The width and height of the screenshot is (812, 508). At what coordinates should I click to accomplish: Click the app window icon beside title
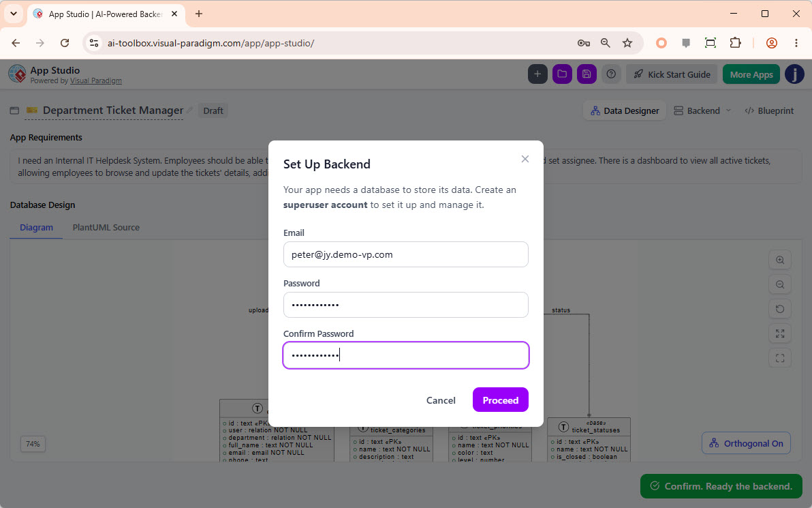(x=14, y=110)
